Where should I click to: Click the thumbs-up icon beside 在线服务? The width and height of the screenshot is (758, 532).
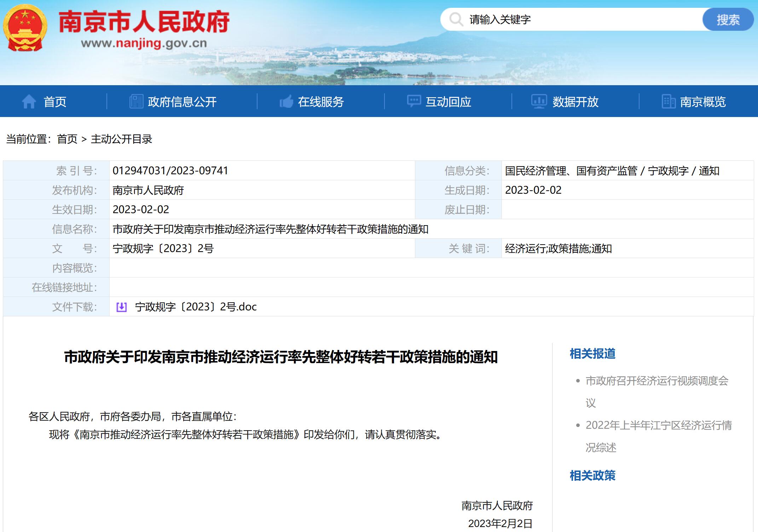[287, 102]
